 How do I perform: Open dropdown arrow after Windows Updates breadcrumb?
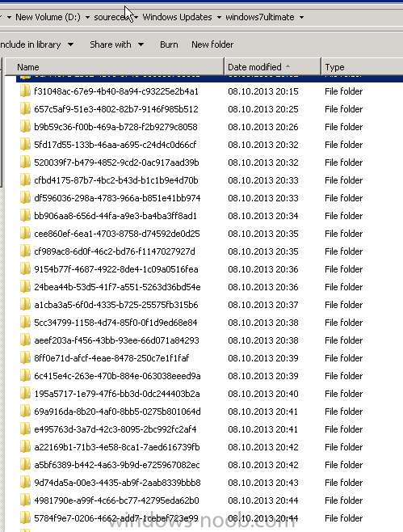[219, 17]
